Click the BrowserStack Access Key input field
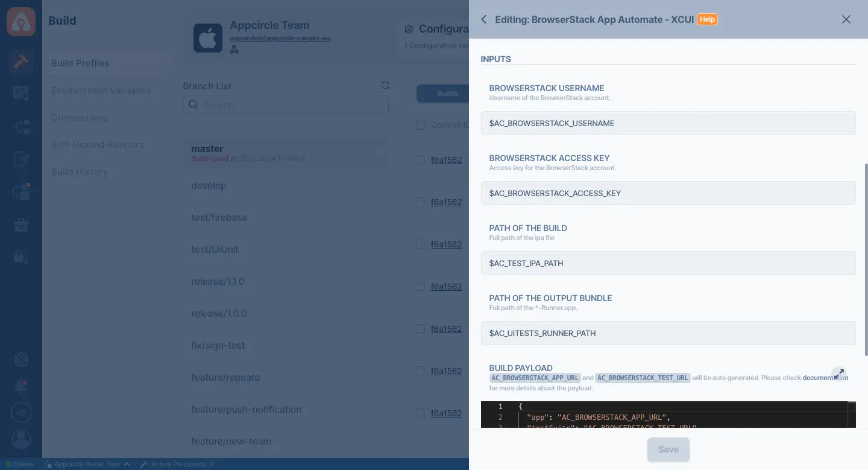Image resolution: width=868 pixels, height=470 pixels. [668, 193]
